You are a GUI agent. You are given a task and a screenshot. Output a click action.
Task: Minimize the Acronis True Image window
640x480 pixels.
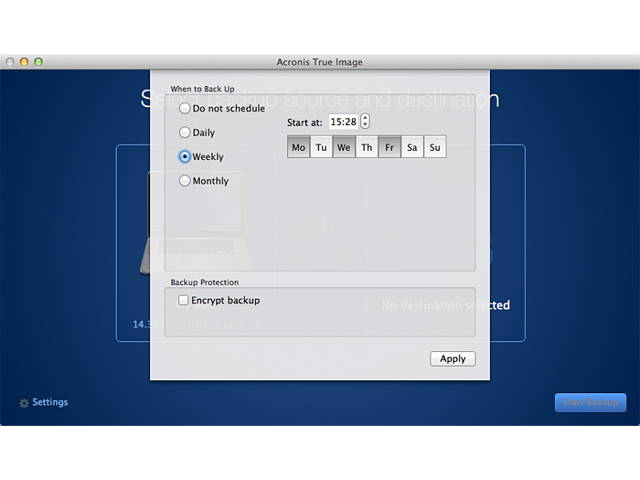coord(24,62)
